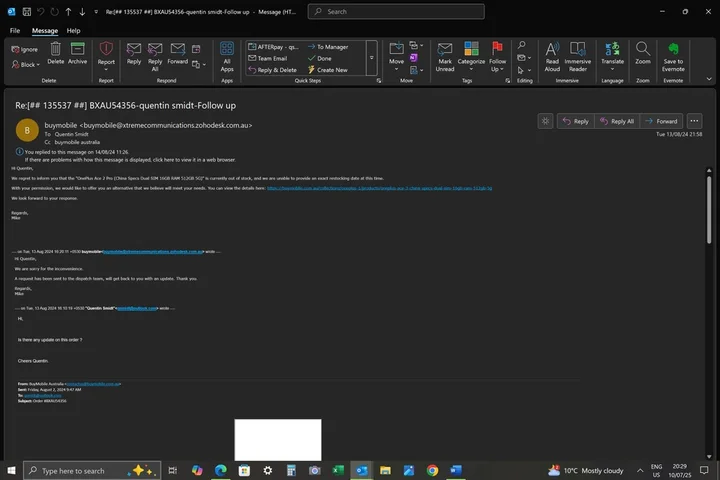The image size is (720, 480).
Task: Run the AFTERpay quick step
Action: pyautogui.click(x=274, y=47)
